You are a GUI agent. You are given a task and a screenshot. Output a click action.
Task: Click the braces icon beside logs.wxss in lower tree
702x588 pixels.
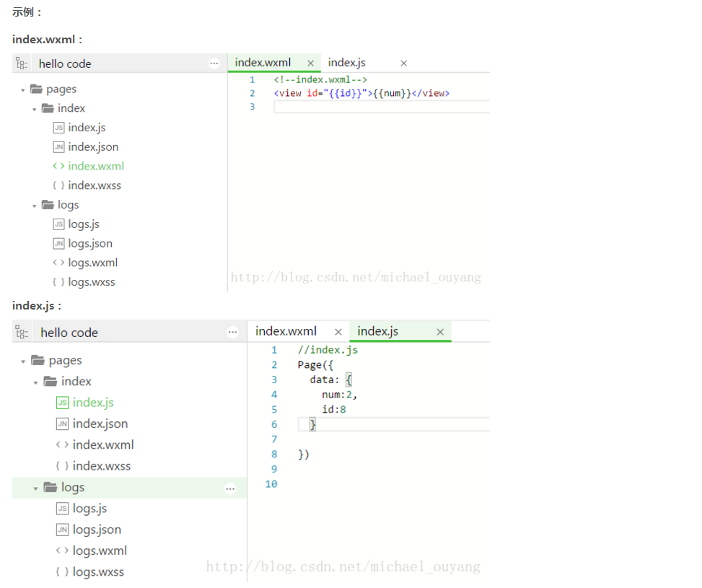point(62,571)
